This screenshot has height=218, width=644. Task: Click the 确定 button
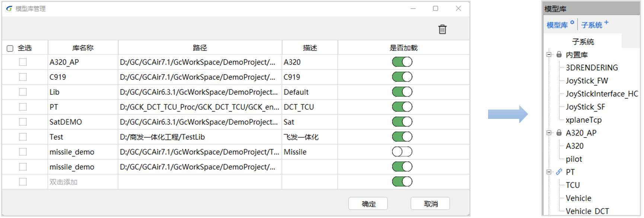point(368,204)
